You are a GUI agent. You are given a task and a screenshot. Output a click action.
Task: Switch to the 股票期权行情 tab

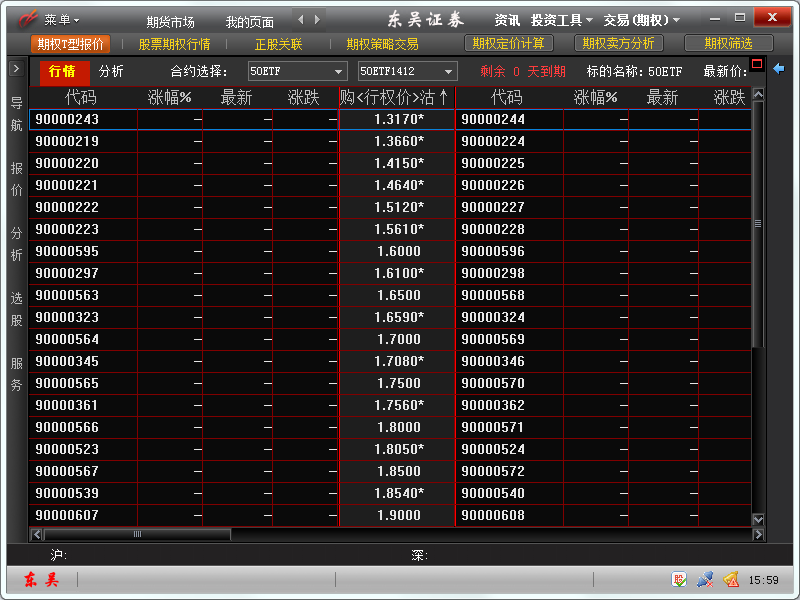click(x=174, y=44)
